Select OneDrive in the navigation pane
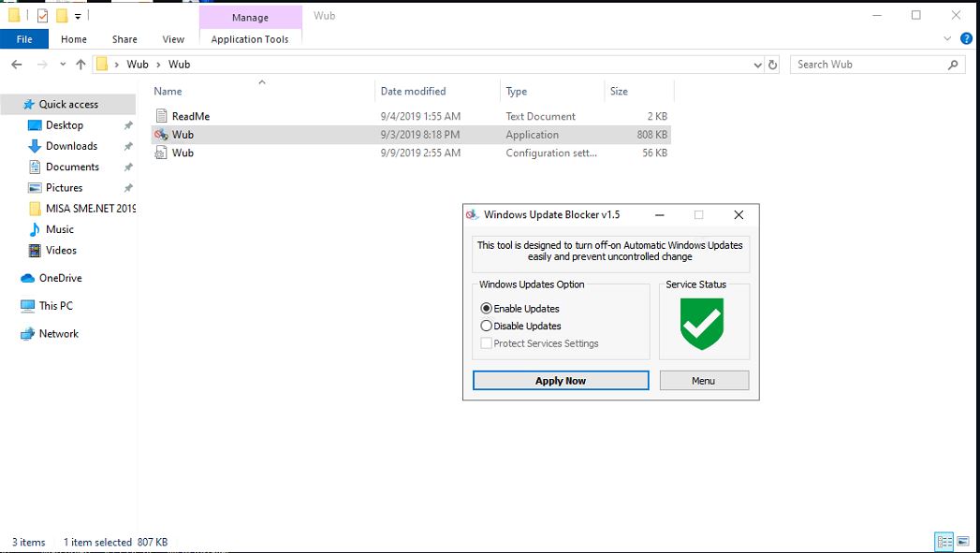 point(60,278)
